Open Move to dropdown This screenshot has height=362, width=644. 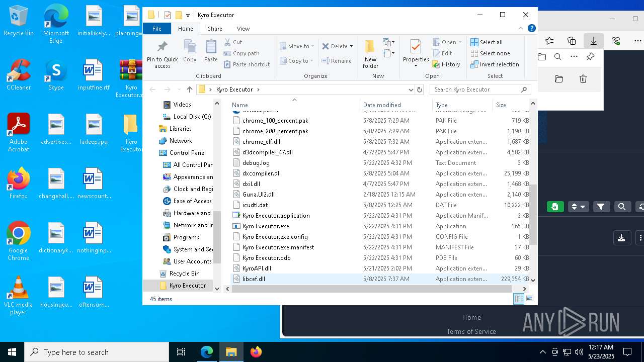(x=297, y=46)
